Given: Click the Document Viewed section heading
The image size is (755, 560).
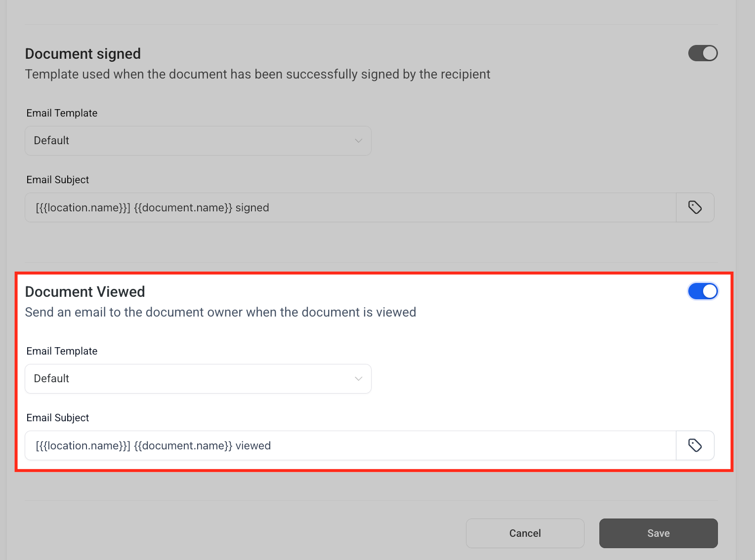Looking at the screenshot, I should tap(85, 292).
